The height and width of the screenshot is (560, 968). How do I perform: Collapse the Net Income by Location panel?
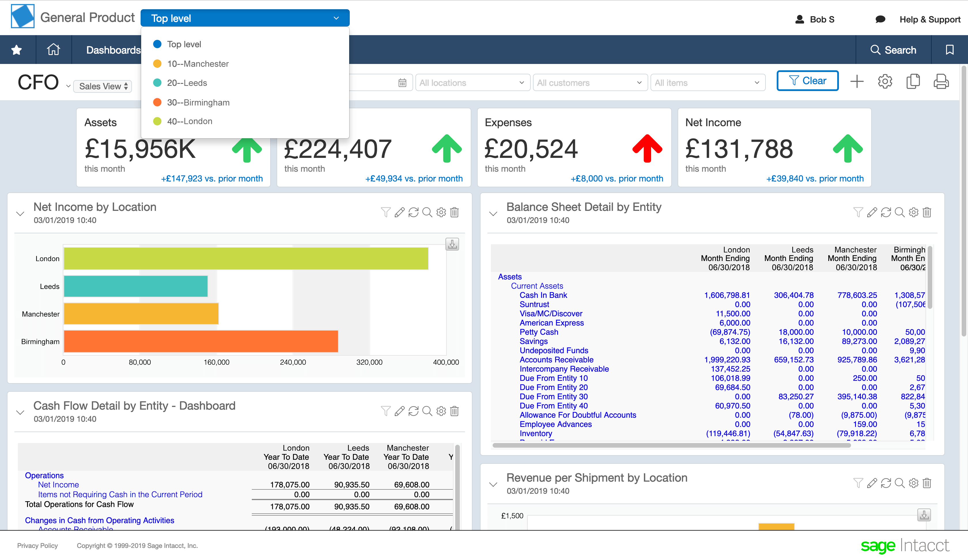(x=20, y=213)
